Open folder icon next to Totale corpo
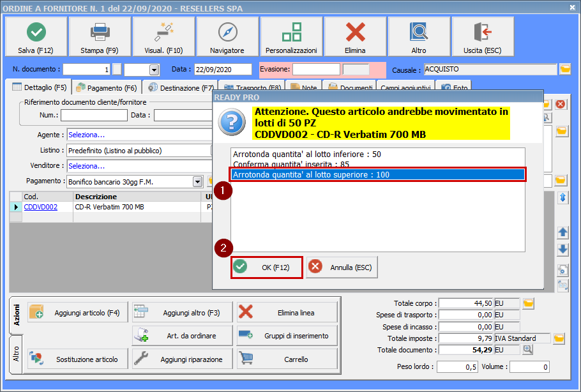The height and width of the screenshot is (392, 581). pyautogui.click(x=529, y=304)
